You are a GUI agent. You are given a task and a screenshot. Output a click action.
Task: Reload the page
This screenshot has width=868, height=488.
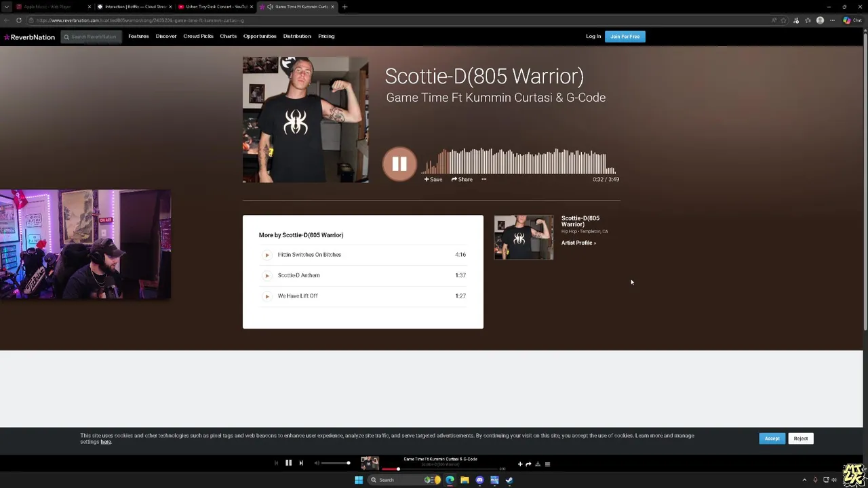(x=19, y=20)
